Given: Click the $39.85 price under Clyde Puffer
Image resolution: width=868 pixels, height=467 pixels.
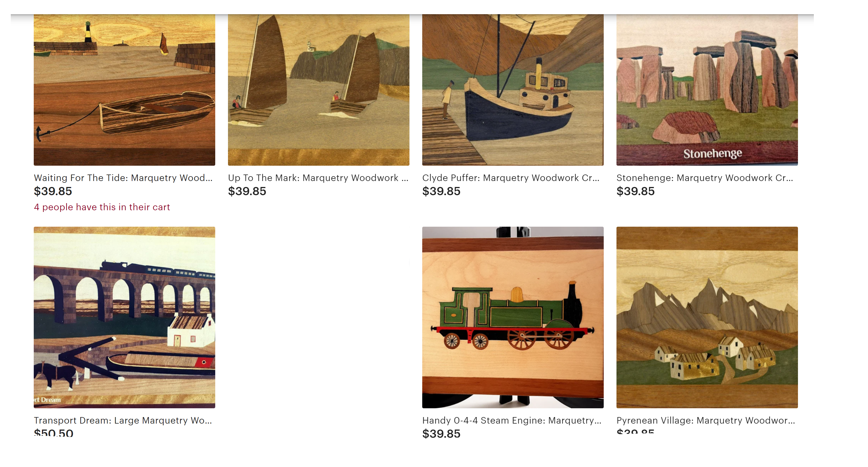Looking at the screenshot, I should click(x=442, y=191).
